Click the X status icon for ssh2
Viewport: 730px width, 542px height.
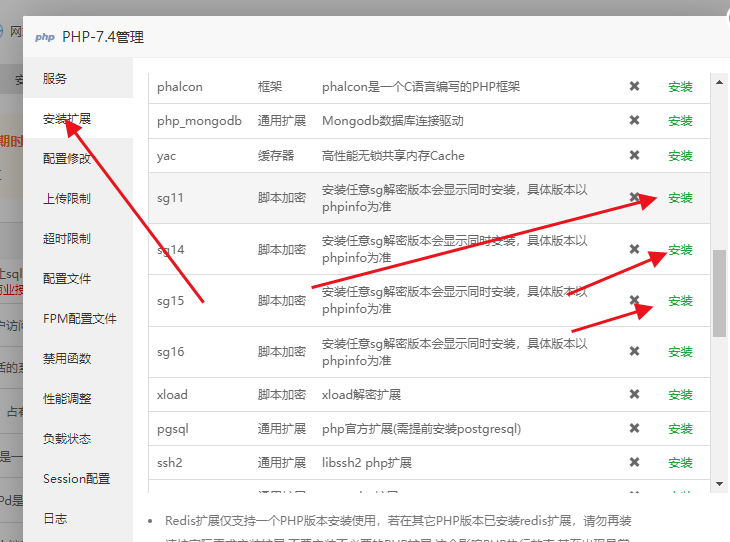tap(634, 463)
